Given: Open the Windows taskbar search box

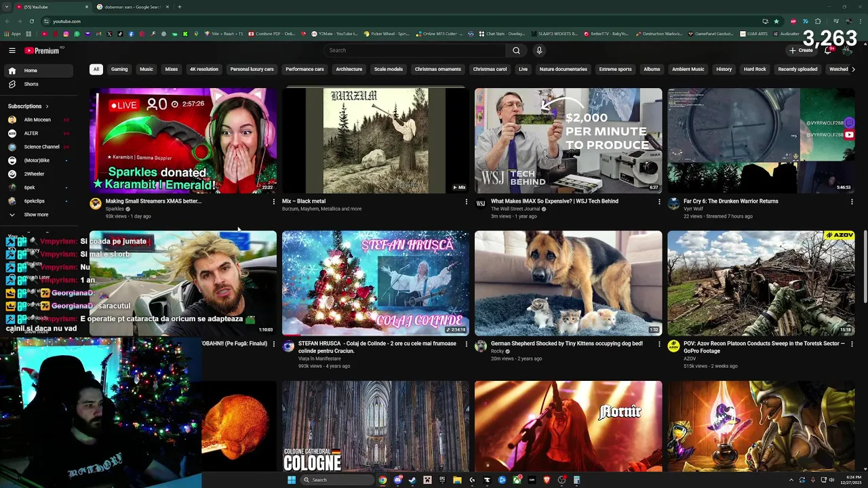Looking at the screenshot, I should click(338, 480).
